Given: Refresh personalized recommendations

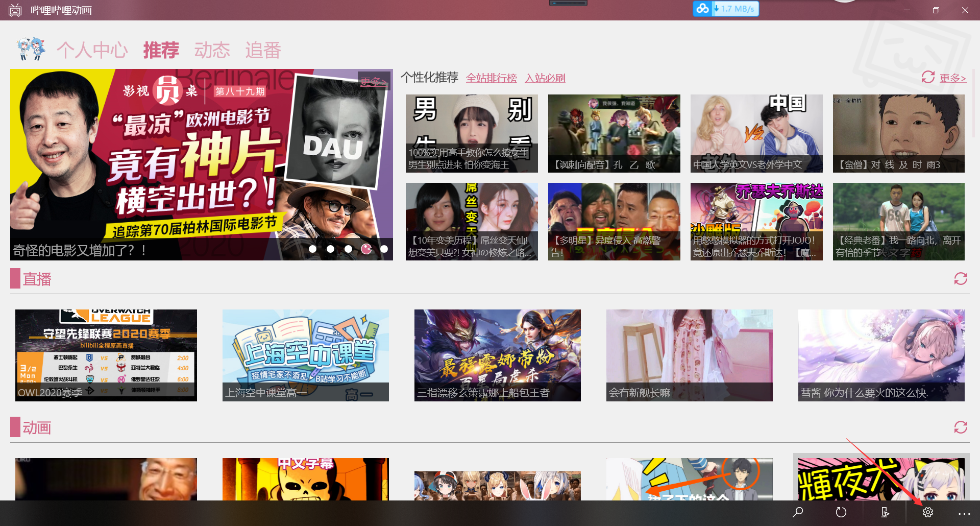Looking at the screenshot, I should pos(928,77).
